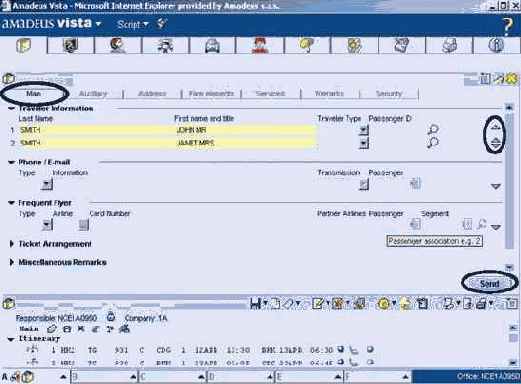
Task: Collapse the Itinerary section
Action: point(11,339)
